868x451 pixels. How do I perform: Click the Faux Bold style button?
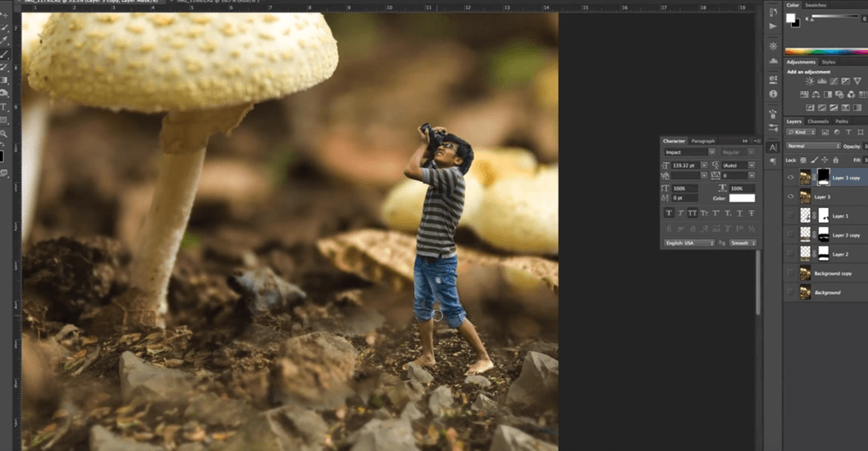pos(669,213)
